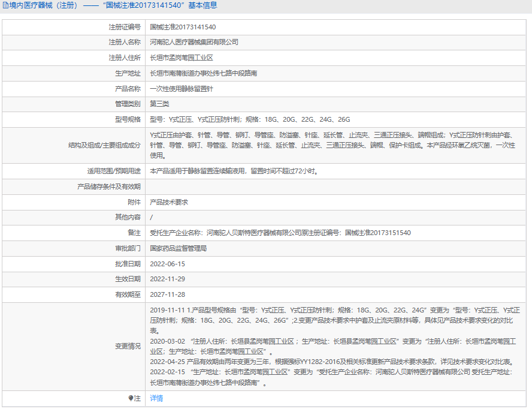Screen dimensions: 532x412
Task: Click the 注册人名称 label
Action: click(x=125, y=42)
